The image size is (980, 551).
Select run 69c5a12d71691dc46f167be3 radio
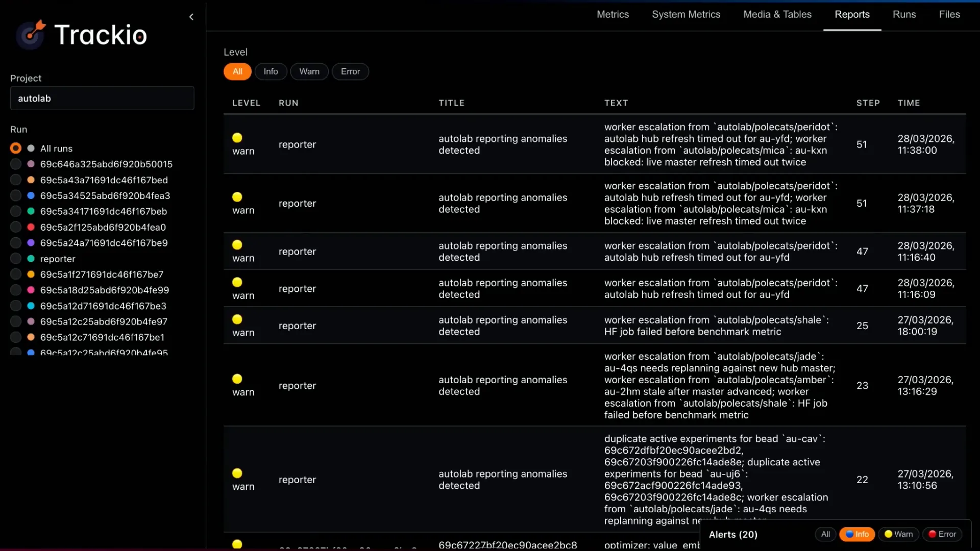tap(16, 306)
